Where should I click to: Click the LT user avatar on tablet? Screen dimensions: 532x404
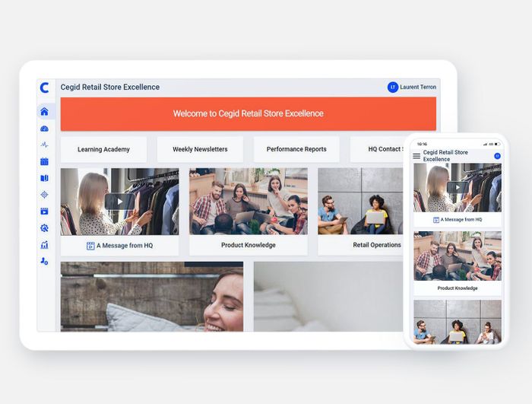coord(393,87)
